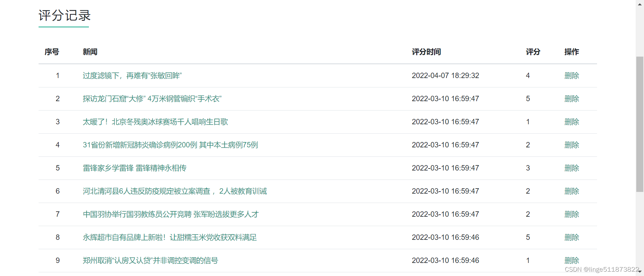The image size is (644, 276).
Task: Delete rating record in row 8
Action: point(572,237)
